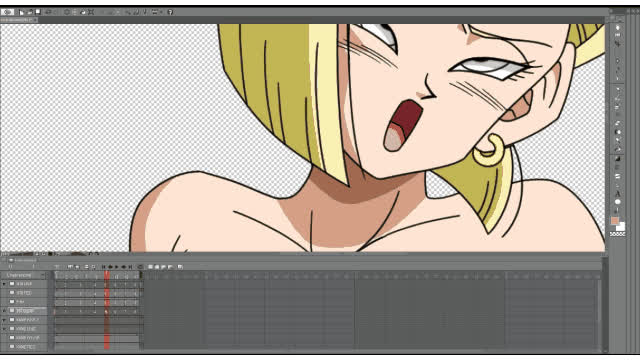This screenshot has width=640, height=360.
Task: Save the document with the toolbar icon
Action: (x=38, y=12)
